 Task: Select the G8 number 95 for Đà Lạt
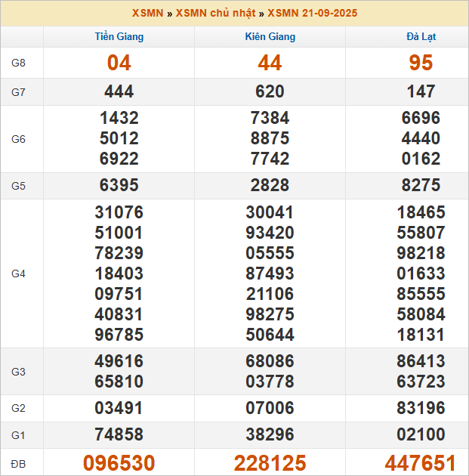pos(421,63)
